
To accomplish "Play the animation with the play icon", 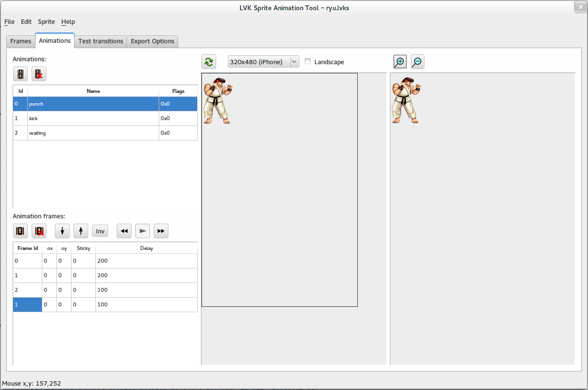I will pos(142,230).
